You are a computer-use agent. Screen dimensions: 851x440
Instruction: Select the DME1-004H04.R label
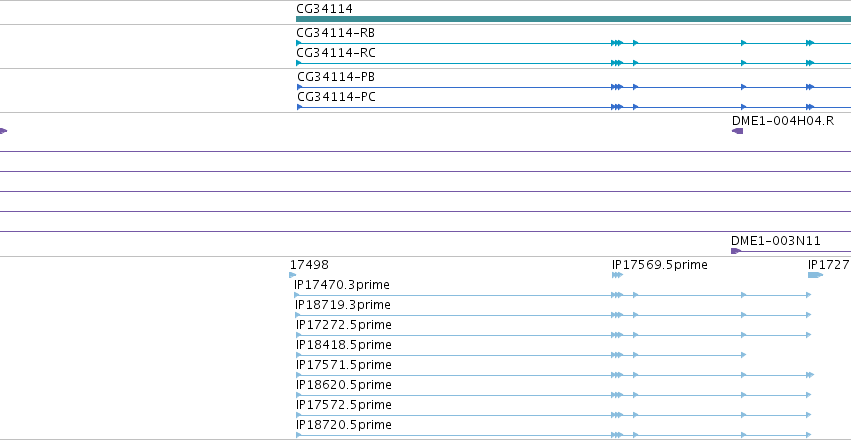(783, 121)
